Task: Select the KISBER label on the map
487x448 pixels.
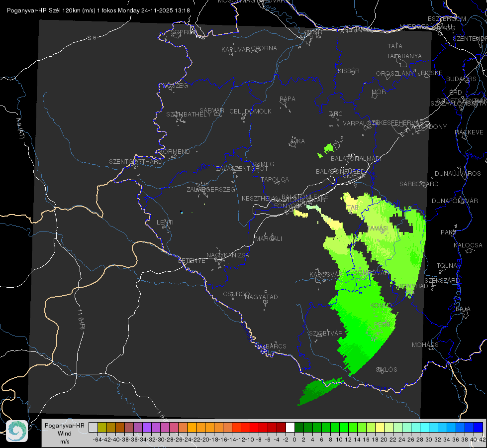Action: [x=349, y=71]
